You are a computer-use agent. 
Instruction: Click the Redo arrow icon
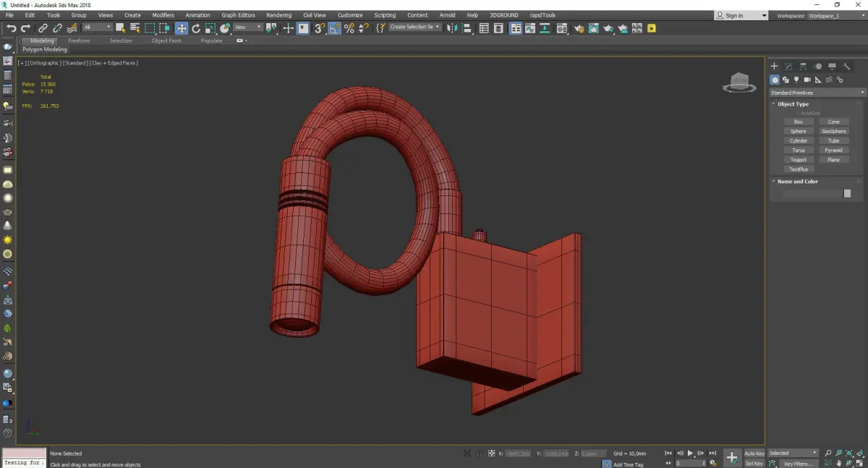click(x=25, y=28)
